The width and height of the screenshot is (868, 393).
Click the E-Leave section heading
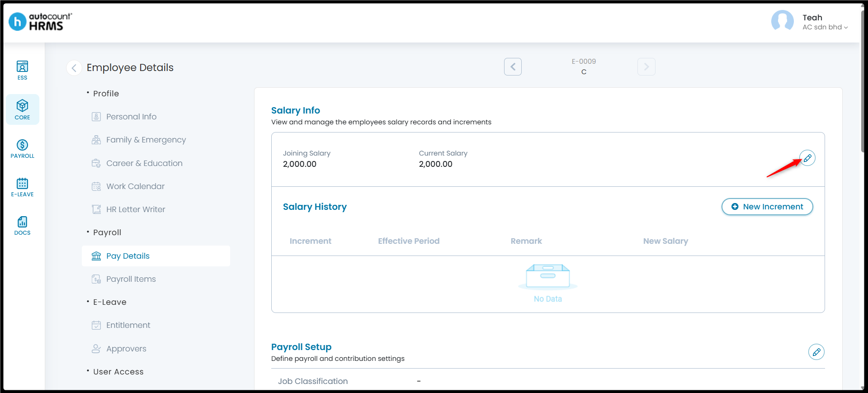(110, 302)
